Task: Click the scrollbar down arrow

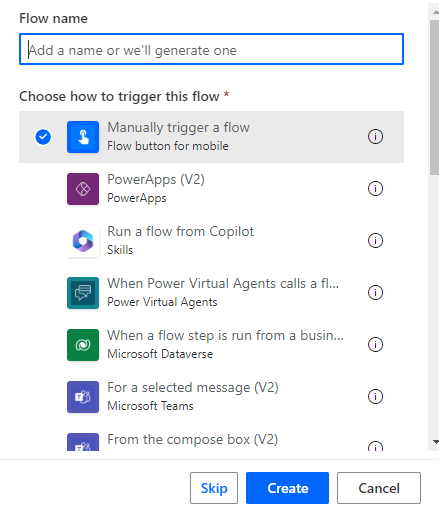Action: [x=435, y=442]
